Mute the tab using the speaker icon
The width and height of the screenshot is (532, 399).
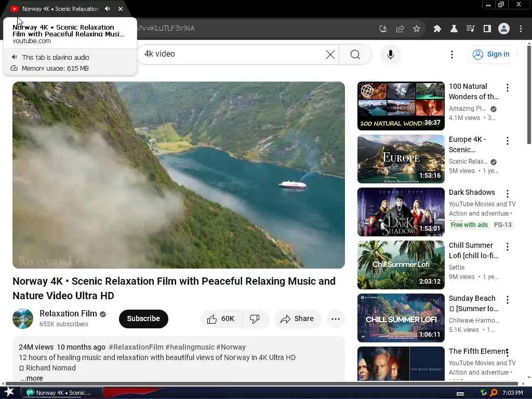[x=107, y=9]
